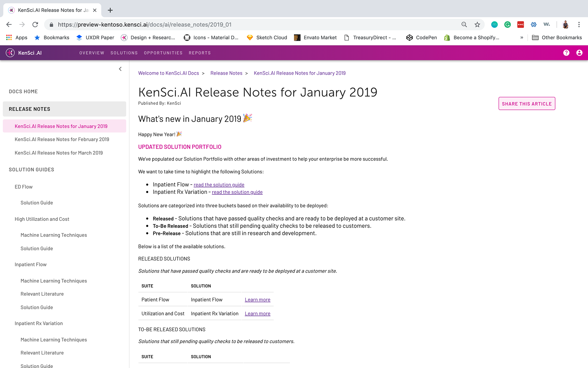
Task: Click the red LastPass extension icon
Action: tap(521, 25)
